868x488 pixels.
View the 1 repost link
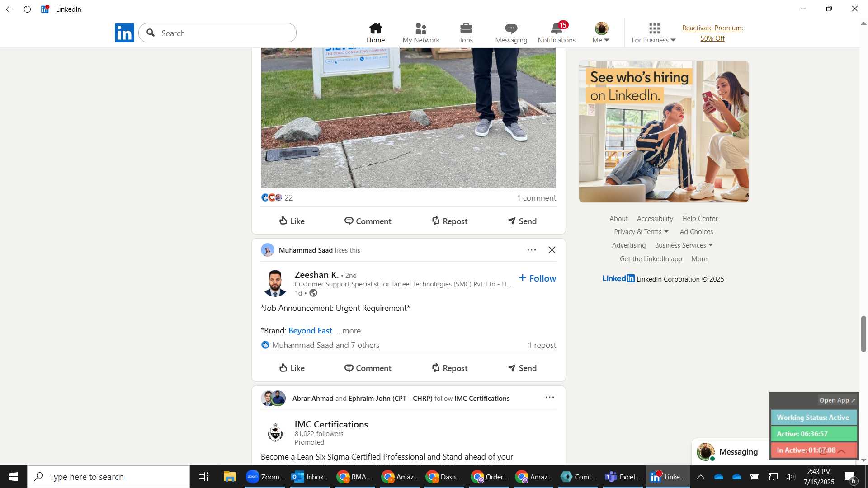coord(542,345)
